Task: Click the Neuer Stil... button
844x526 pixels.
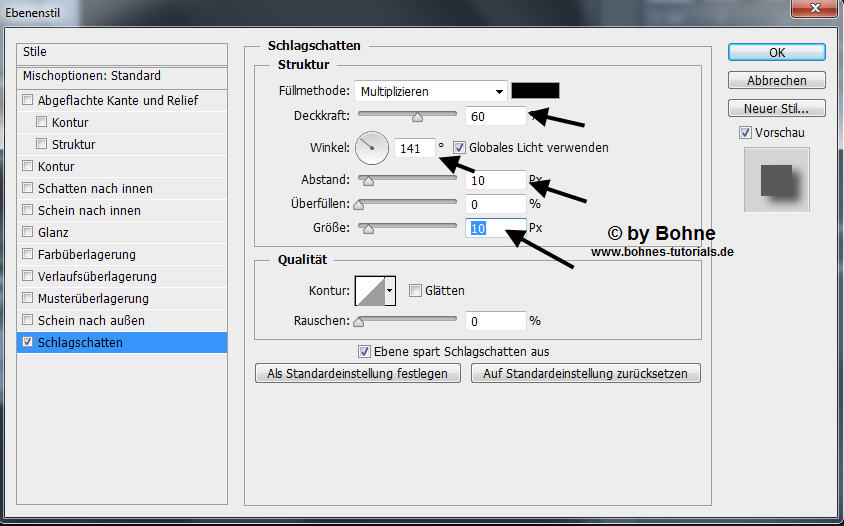Action: pos(776,108)
